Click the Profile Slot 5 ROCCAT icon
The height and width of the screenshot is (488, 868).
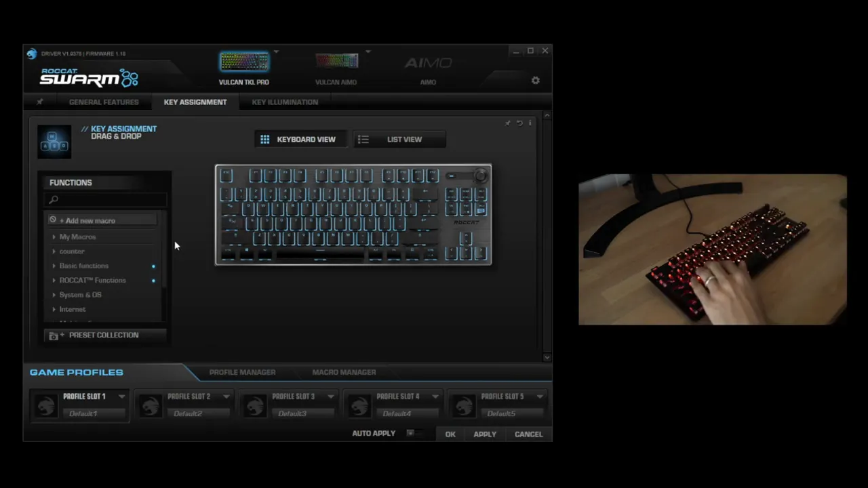(463, 405)
